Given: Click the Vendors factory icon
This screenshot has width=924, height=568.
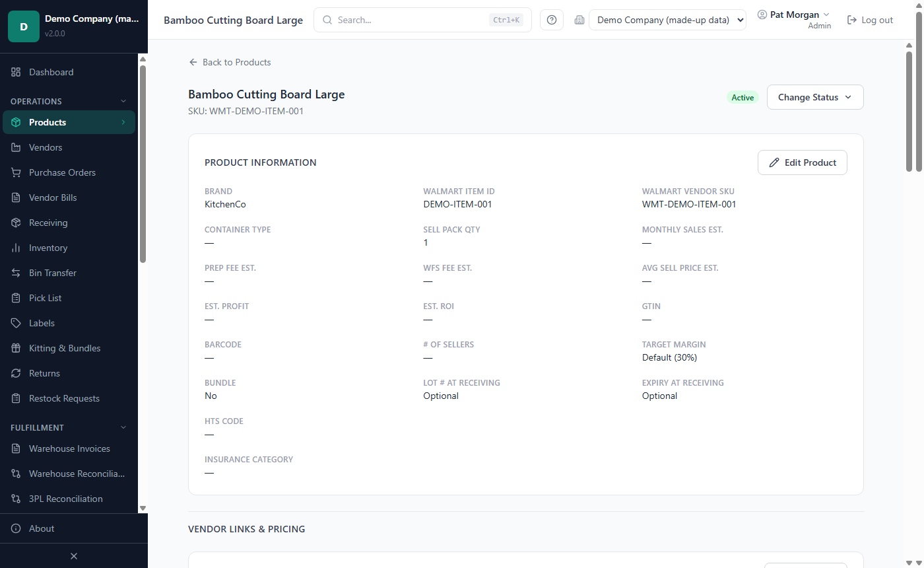Looking at the screenshot, I should (16, 147).
